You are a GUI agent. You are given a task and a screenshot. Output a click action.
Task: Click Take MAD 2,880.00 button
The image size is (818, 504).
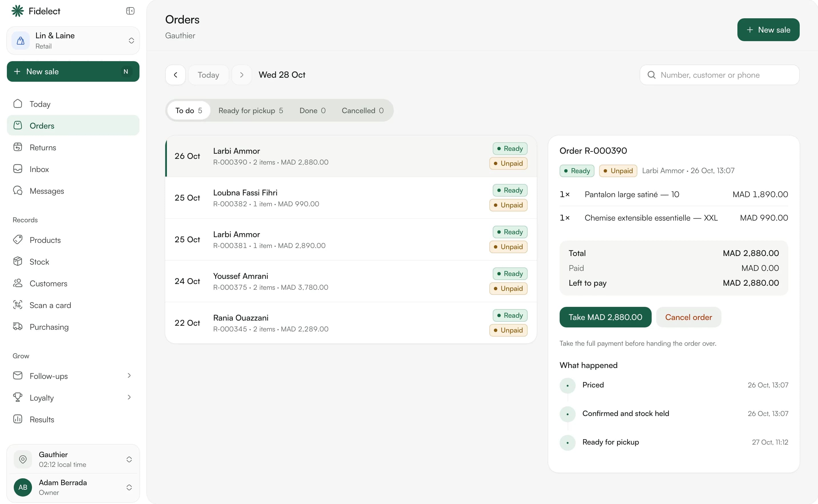coord(605,317)
